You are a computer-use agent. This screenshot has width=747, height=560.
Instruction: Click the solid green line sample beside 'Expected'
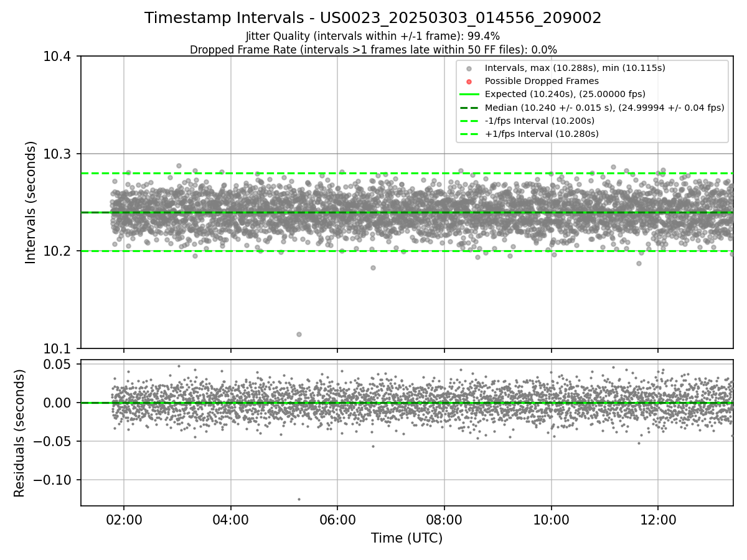point(469,95)
